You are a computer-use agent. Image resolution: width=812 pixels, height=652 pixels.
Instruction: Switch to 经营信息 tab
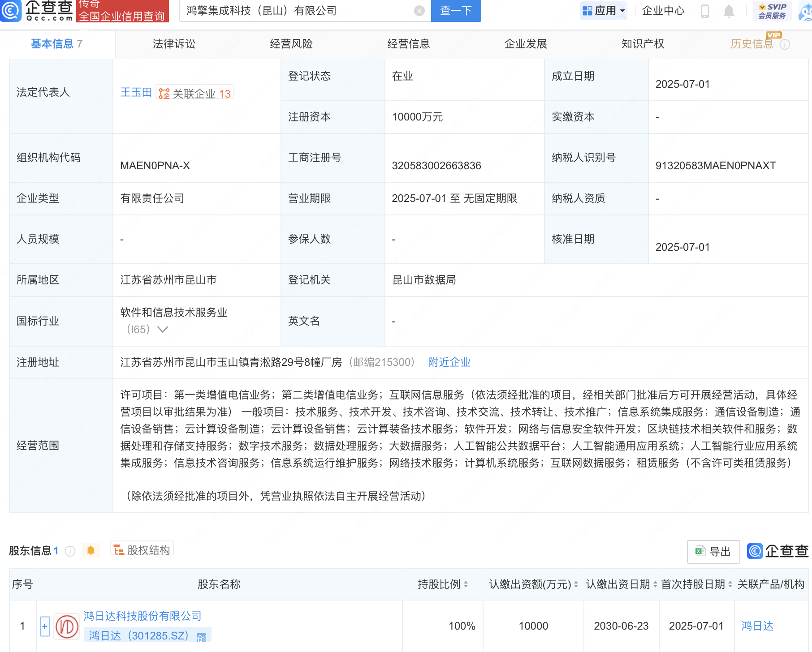[x=409, y=44]
